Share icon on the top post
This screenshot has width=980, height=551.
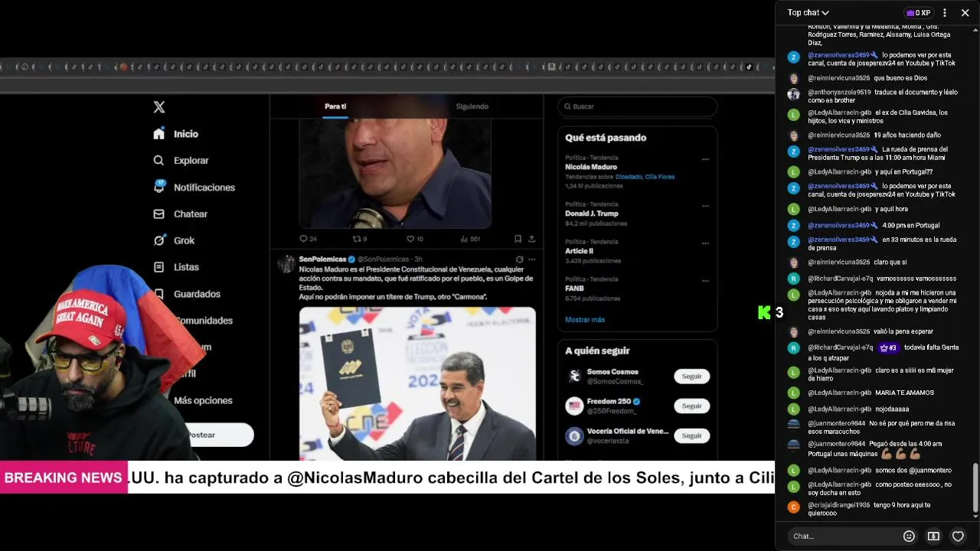[x=531, y=239]
